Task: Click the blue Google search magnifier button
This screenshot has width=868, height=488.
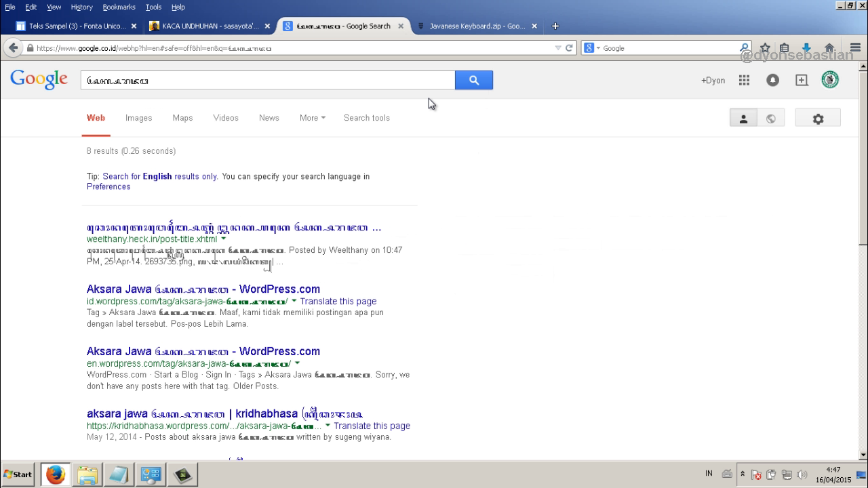Action: pyautogui.click(x=473, y=80)
